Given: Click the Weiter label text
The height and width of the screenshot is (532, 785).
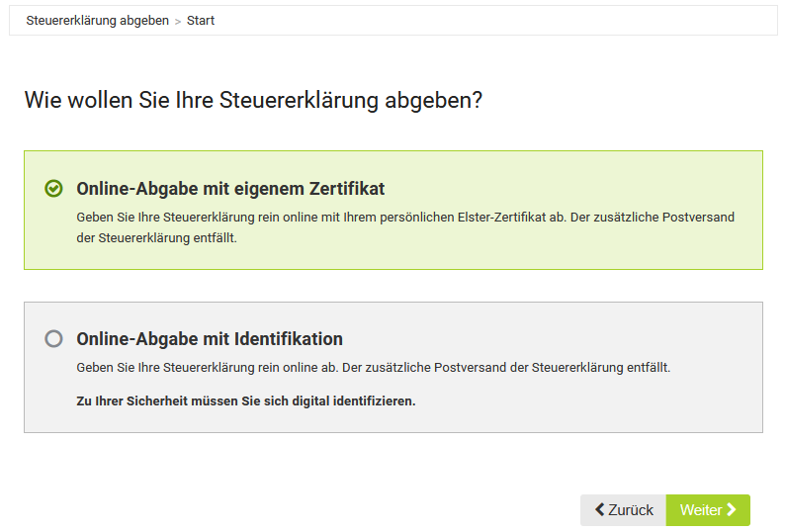Looking at the screenshot, I should tap(700, 510).
